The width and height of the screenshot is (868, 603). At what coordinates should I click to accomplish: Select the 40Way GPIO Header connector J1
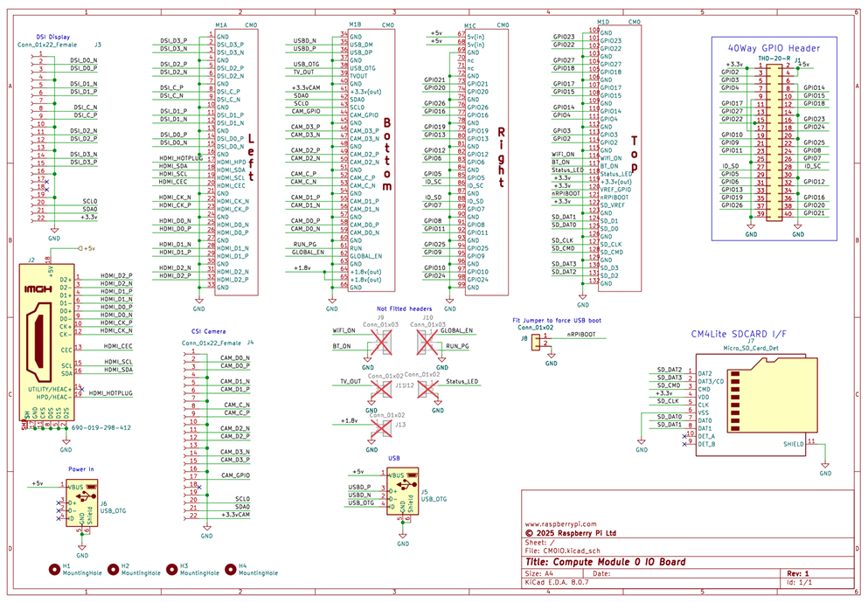coord(774,139)
